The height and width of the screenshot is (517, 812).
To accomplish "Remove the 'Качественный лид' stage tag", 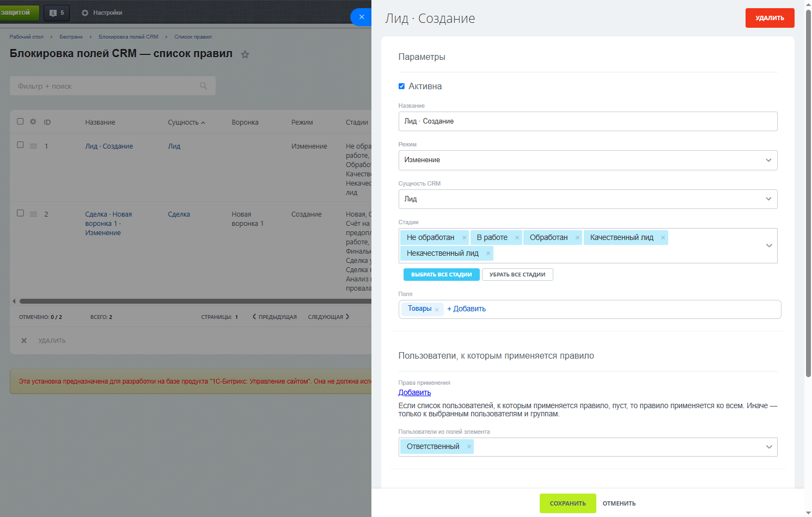I will tap(663, 238).
